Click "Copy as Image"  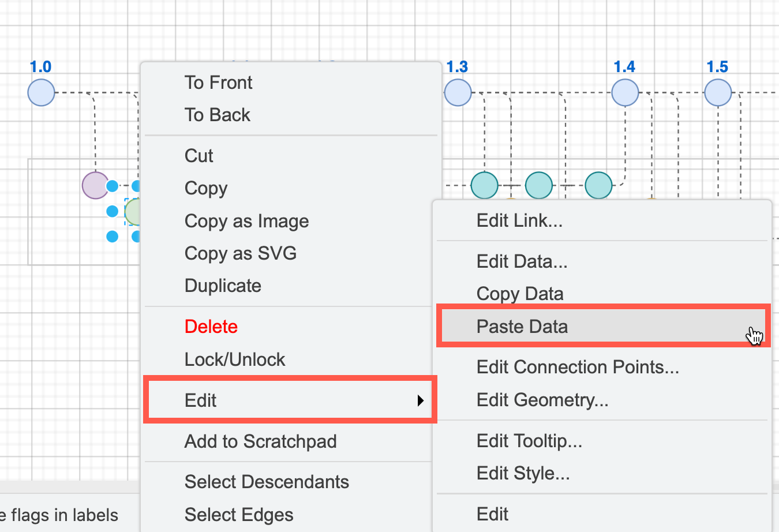[246, 221]
